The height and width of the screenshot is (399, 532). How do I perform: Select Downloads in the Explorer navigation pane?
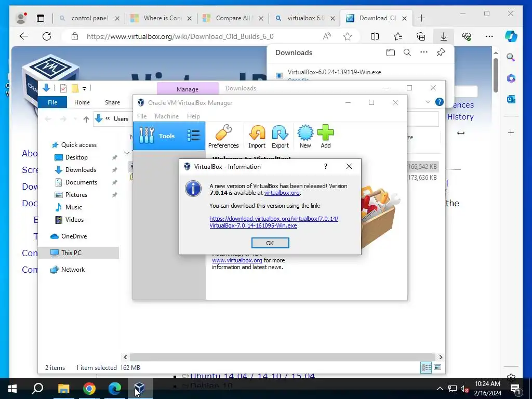pos(81,170)
